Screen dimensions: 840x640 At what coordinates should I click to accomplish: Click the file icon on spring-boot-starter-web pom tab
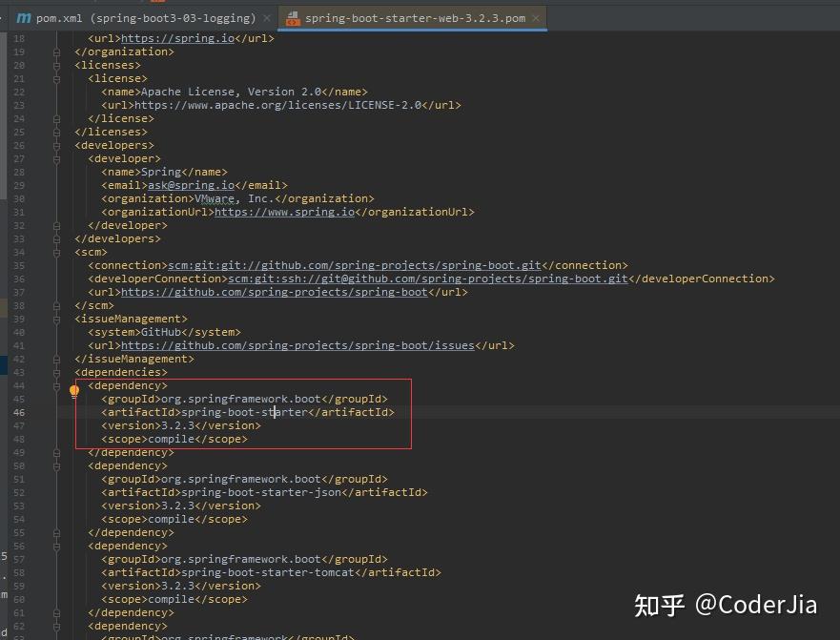[x=293, y=19]
